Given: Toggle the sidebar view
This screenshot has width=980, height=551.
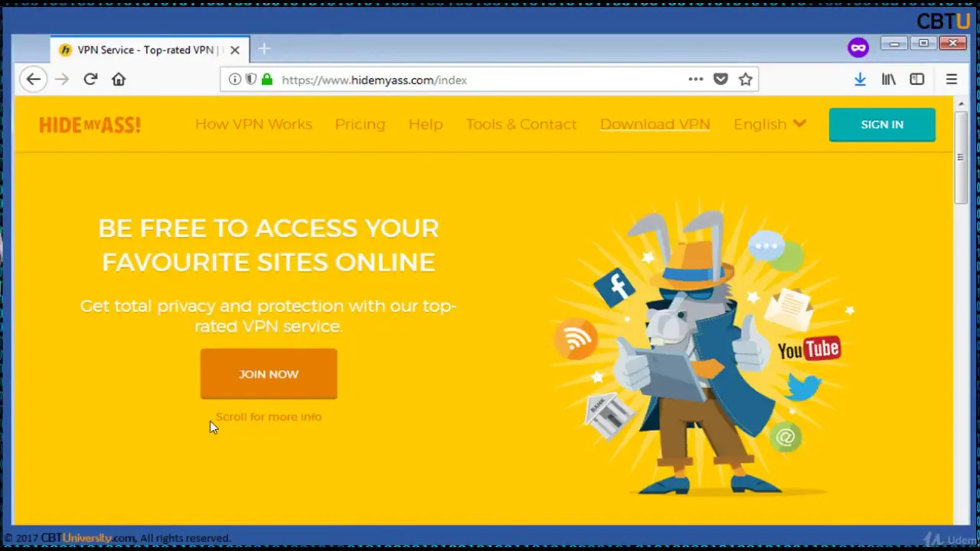Looking at the screenshot, I should point(916,79).
